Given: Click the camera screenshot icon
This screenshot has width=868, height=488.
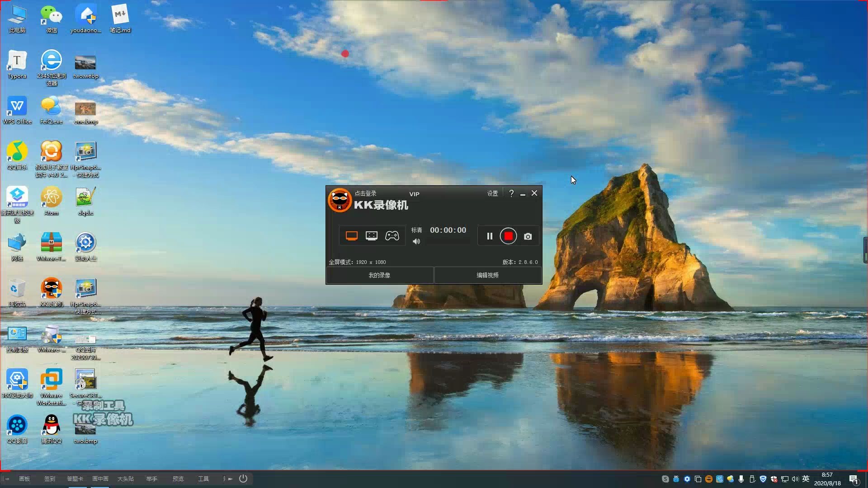Looking at the screenshot, I should point(528,236).
